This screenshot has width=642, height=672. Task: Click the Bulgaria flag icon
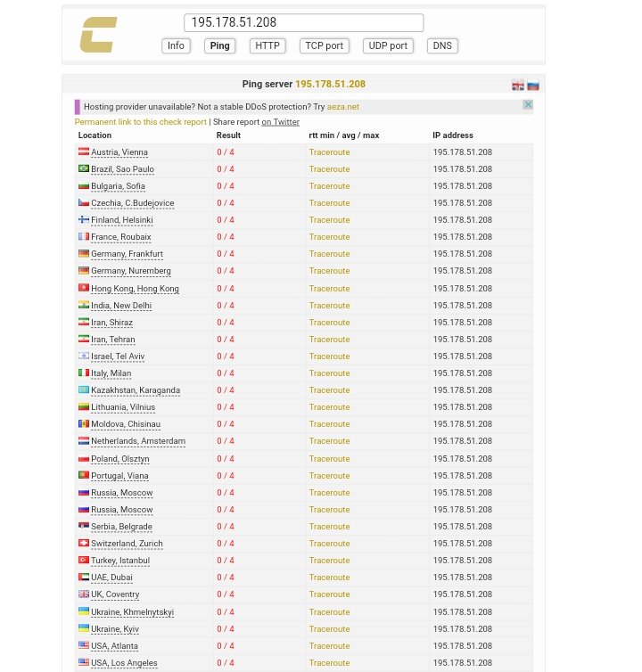point(84,185)
